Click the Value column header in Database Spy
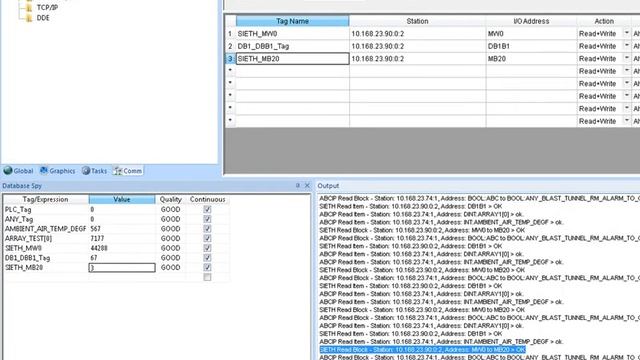The width and height of the screenshot is (640, 360). [x=122, y=200]
